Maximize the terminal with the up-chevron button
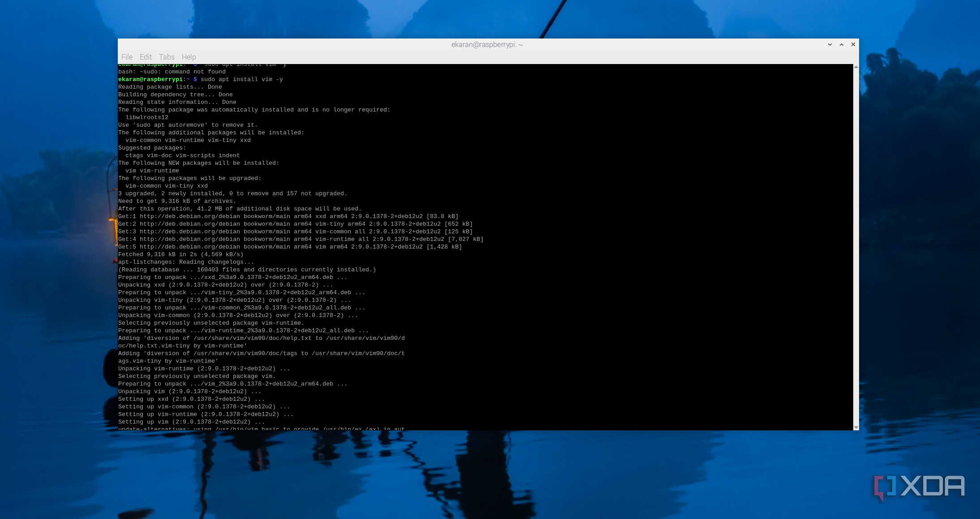Screen dimensions: 980x519 [841, 44]
